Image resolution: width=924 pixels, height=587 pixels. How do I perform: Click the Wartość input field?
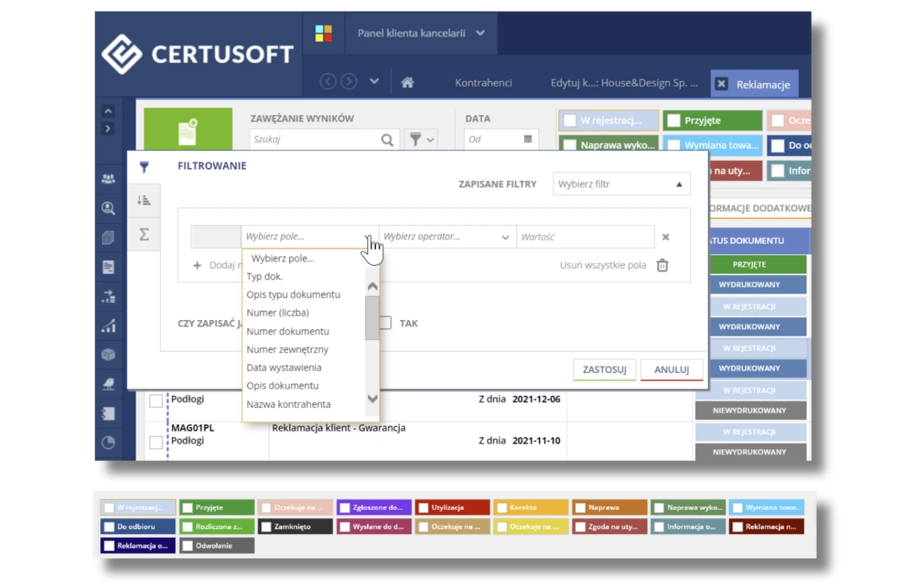[585, 237]
